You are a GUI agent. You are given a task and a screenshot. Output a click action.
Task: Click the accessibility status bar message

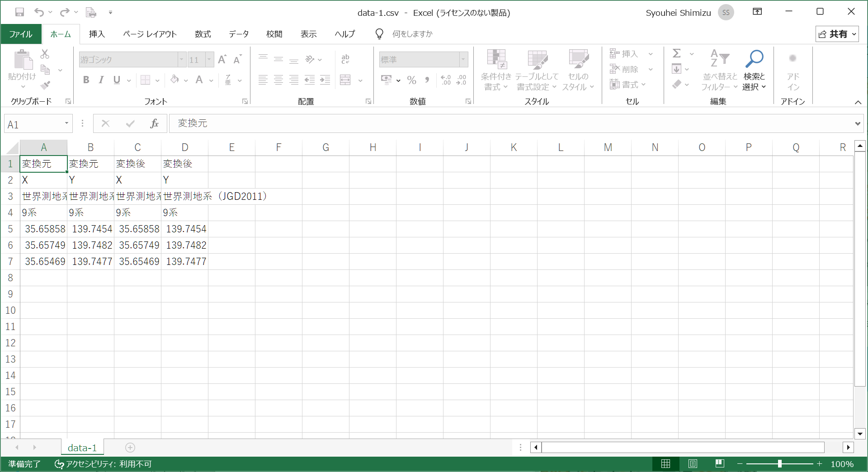(103, 464)
